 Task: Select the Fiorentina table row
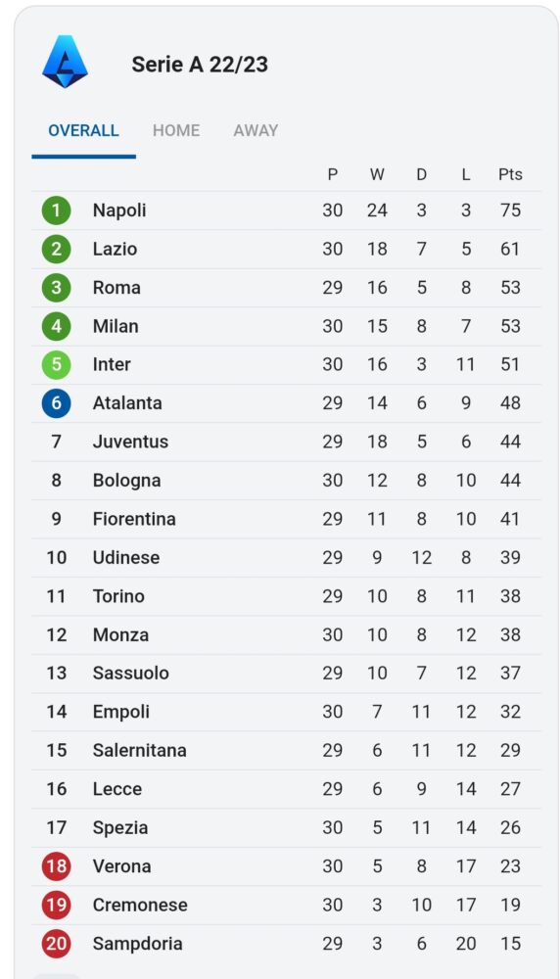point(287,520)
